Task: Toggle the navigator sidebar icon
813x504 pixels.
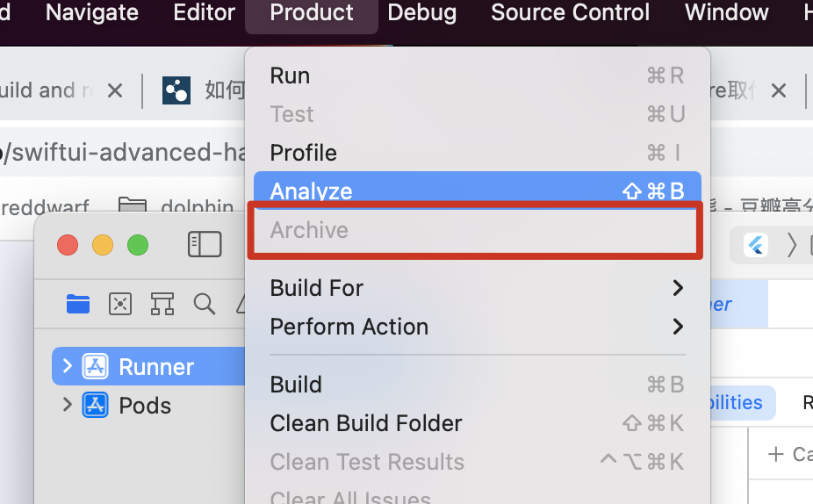Action: click(x=205, y=244)
